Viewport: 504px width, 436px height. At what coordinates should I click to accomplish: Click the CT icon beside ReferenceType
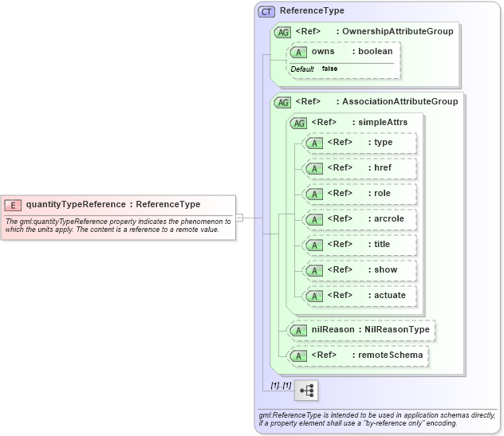[266, 12]
